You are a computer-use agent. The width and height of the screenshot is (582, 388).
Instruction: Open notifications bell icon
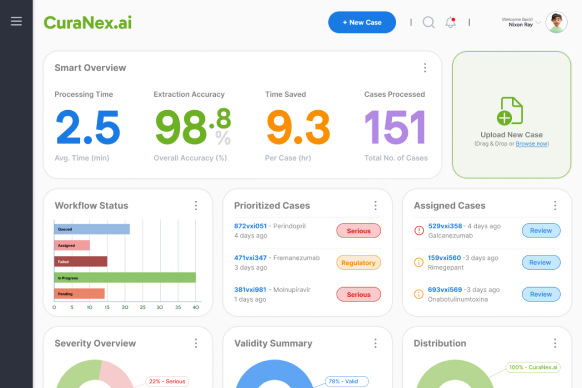pyautogui.click(x=451, y=22)
